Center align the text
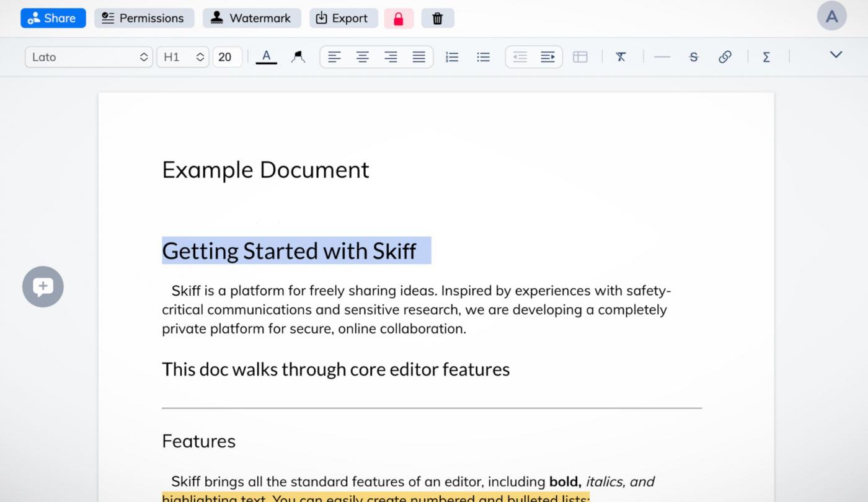Viewport: 868px width, 502px height. pos(363,57)
